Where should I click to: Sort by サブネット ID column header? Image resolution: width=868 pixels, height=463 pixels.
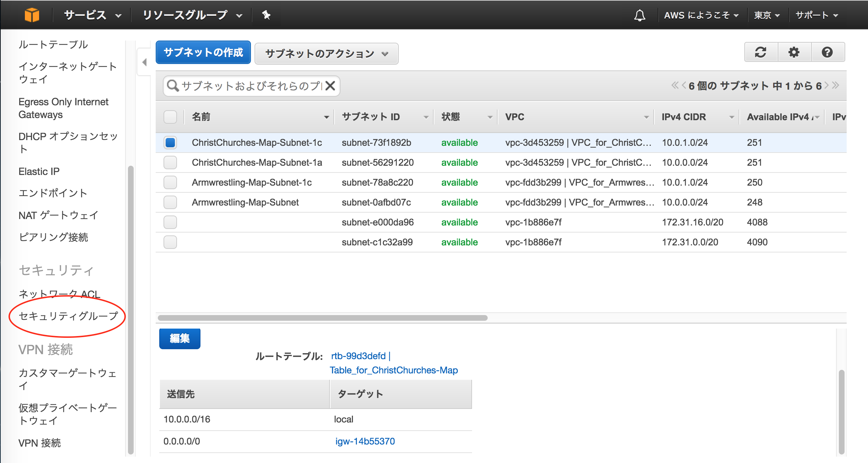click(x=385, y=117)
